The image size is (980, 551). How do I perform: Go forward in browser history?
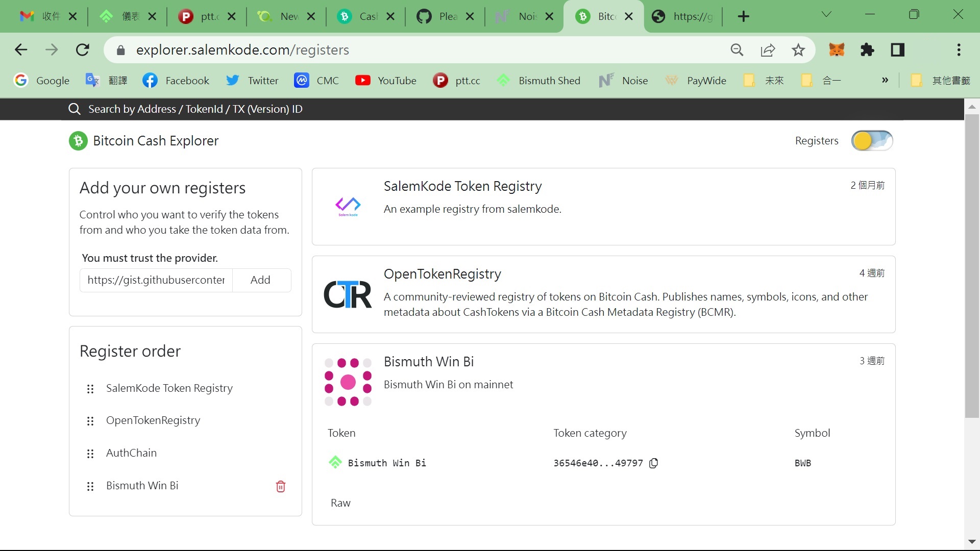[52, 50]
